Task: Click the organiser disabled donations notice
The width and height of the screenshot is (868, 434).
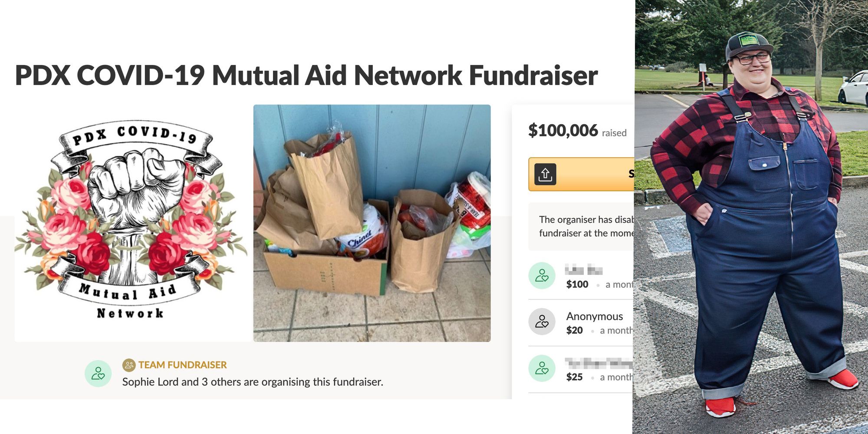Action: coord(582,226)
